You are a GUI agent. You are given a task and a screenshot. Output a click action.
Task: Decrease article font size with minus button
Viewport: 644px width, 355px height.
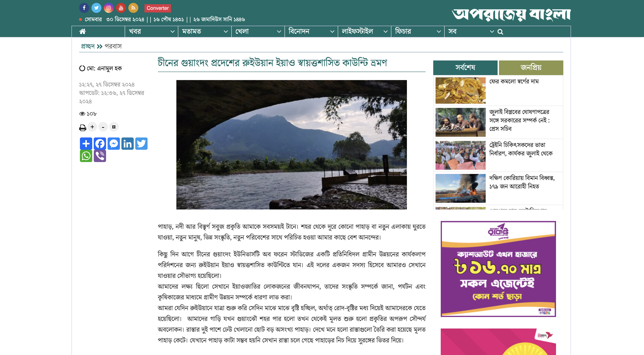(x=103, y=127)
